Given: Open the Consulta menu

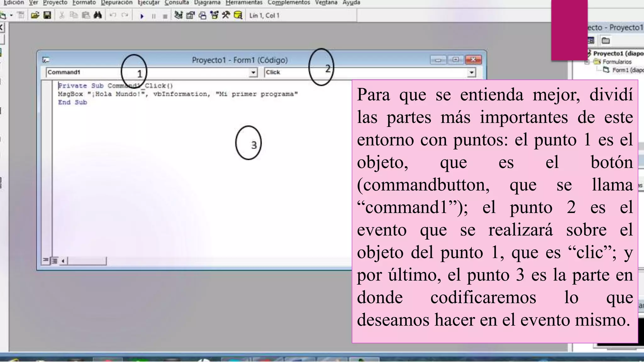Looking at the screenshot, I should pos(177,3).
